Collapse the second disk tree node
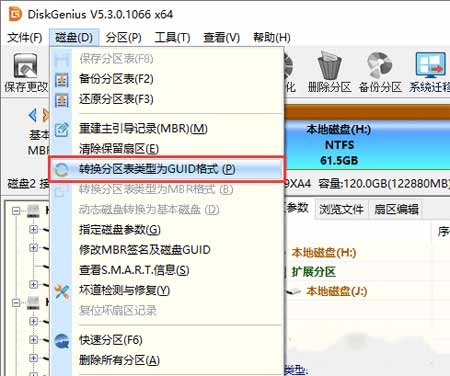450x376 pixels. pyautogui.click(x=16, y=303)
